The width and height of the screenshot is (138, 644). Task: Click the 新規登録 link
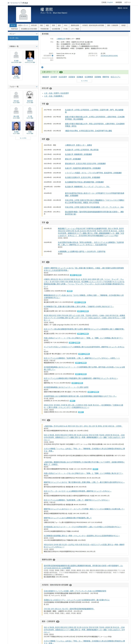(119, 2)
